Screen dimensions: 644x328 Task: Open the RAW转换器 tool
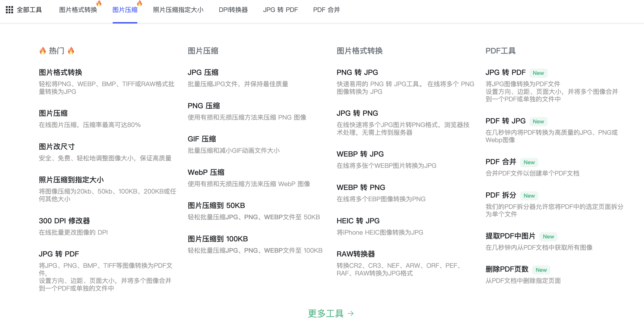[x=355, y=254]
